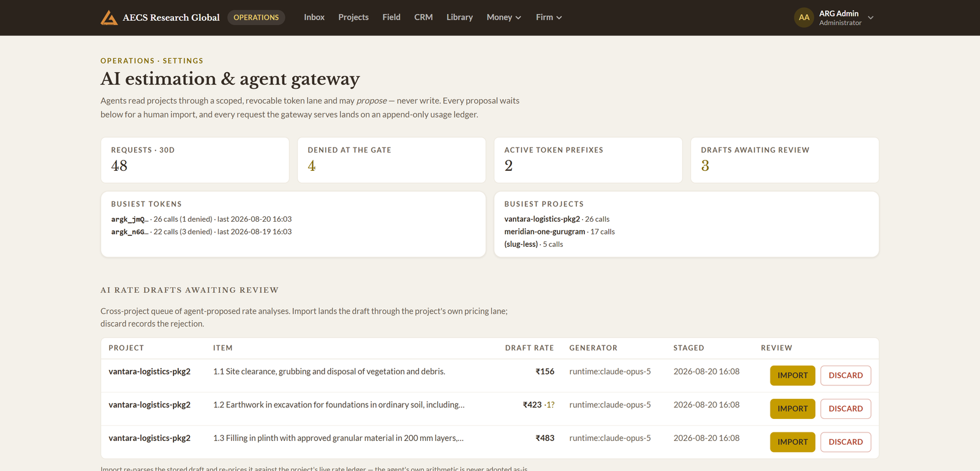The image size is (980, 471).
Task: Go to the Inbox section
Action: pyautogui.click(x=314, y=17)
